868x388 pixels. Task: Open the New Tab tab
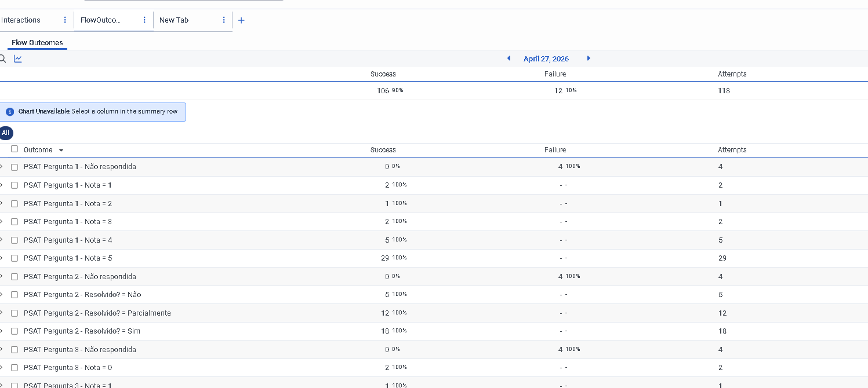[x=174, y=20]
